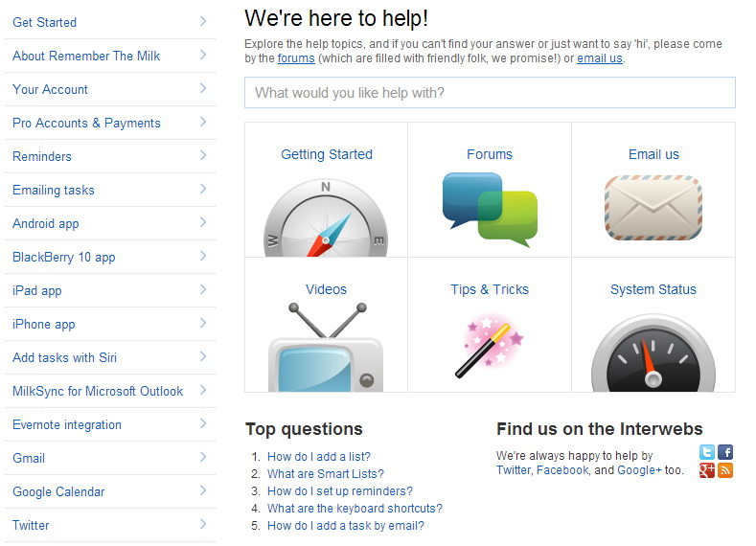Expand the Emailing tasks chevron arrow
Screen dimensions: 756x546
pyautogui.click(x=203, y=189)
